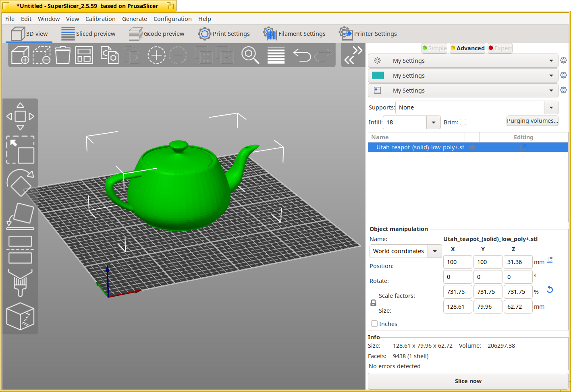Click the Copy toolbar icon
This screenshot has width=571, height=392.
(109, 55)
